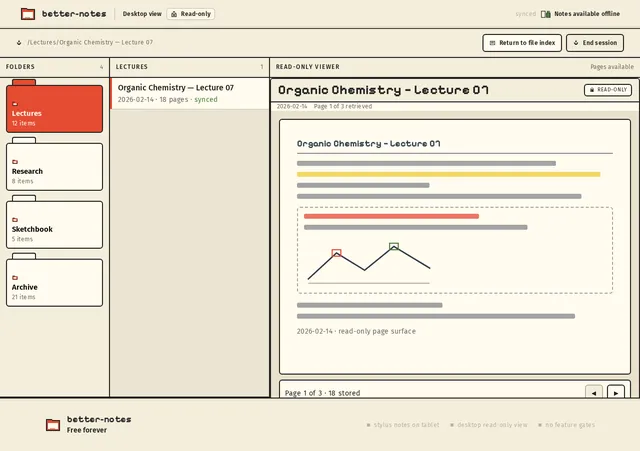The height and width of the screenshot is (451, 640).
Task: Open the Sketchbook folder
Action: 54,224
